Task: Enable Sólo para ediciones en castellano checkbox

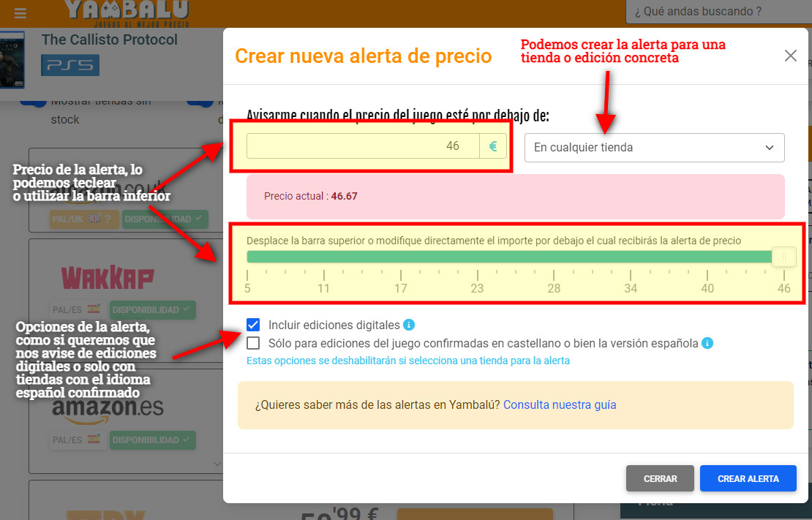Action: click(x=253, y=343)
